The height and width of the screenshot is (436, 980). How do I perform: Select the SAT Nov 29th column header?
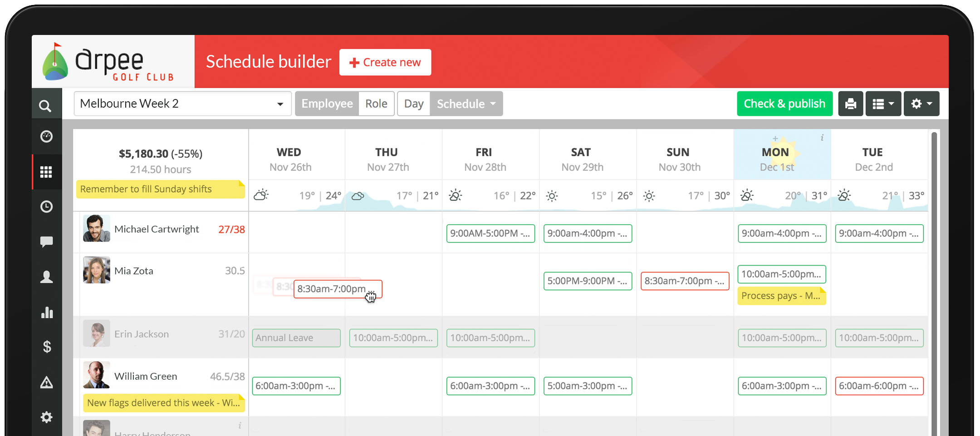point(588,154)
